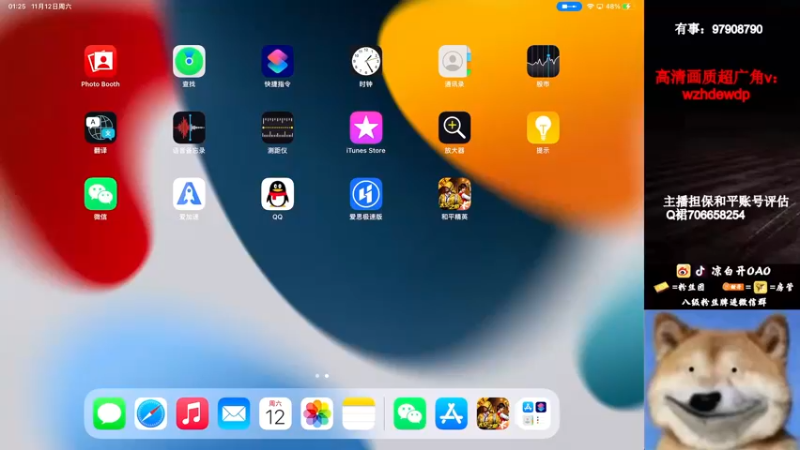Open the Find My (查找) app
The height and width of the screenshot is (450, 800).
pyautogui.click(x=189, y=61)
